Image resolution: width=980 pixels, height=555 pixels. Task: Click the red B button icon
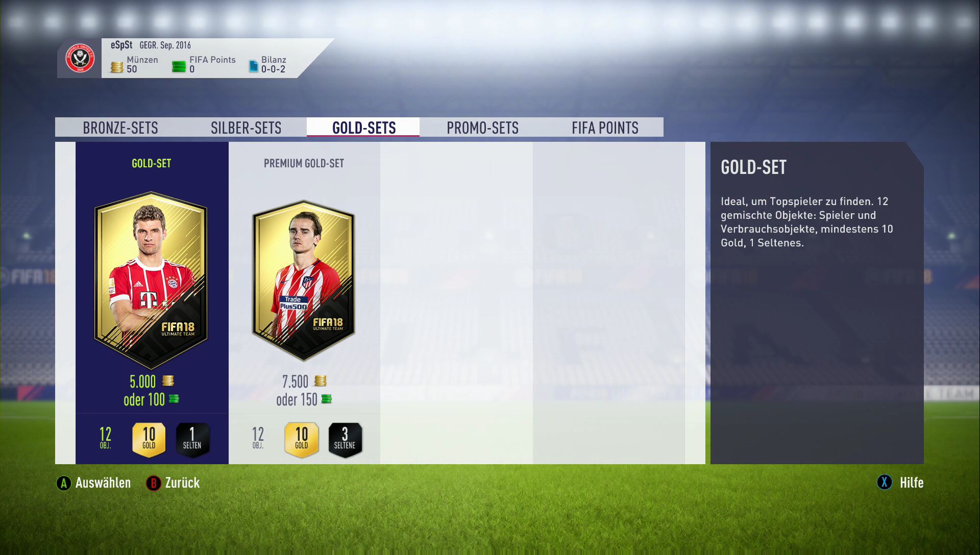point(153,483)
